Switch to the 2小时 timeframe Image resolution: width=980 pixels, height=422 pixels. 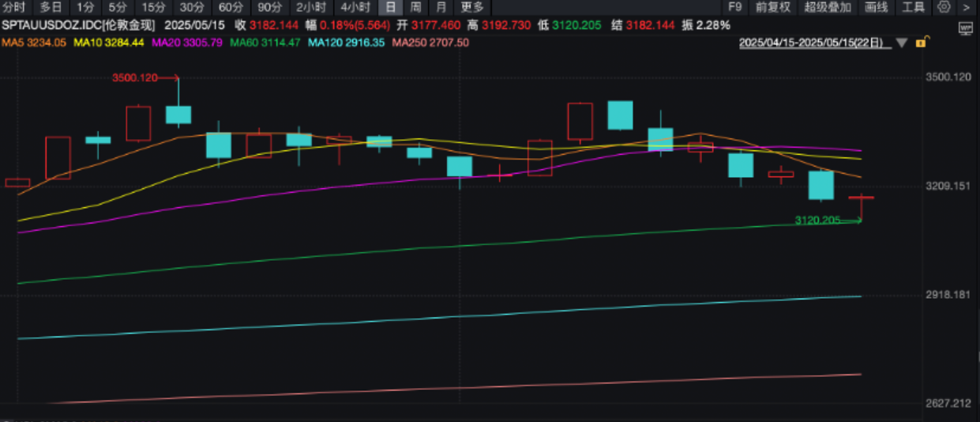click(310, 7)
